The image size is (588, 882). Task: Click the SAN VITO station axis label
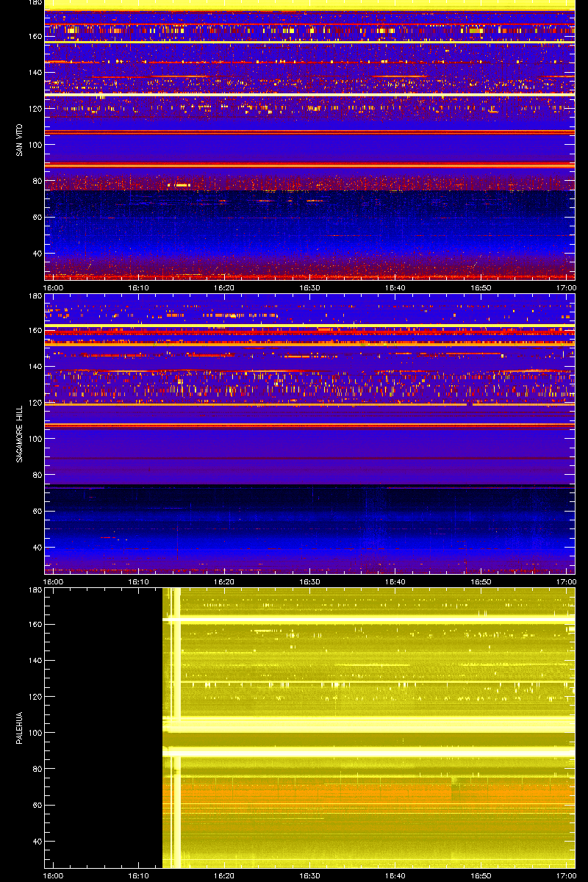click(18, 141)
